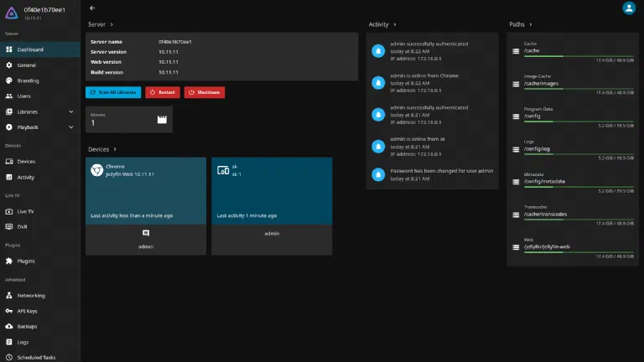This screenshot has height=362, width=644.
Task: Click the Libraries icon in sidebar
Action: 9,111
